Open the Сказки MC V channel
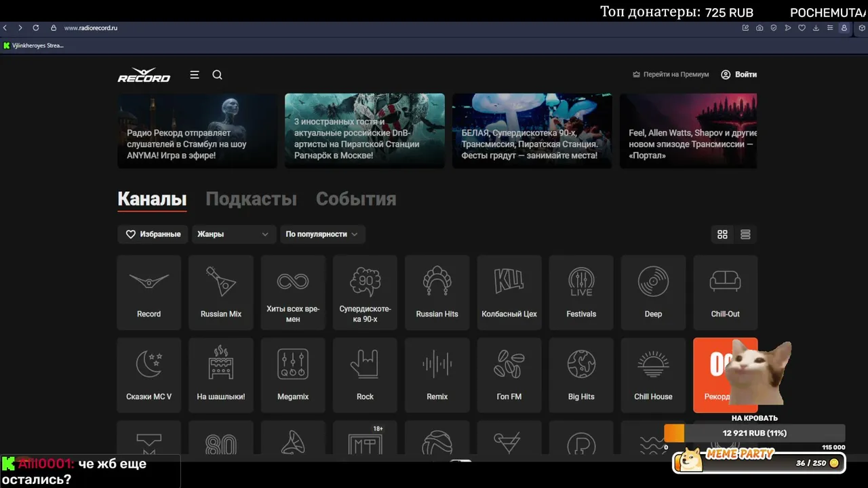This screenshot has height=488, width=868. point(149,375)
